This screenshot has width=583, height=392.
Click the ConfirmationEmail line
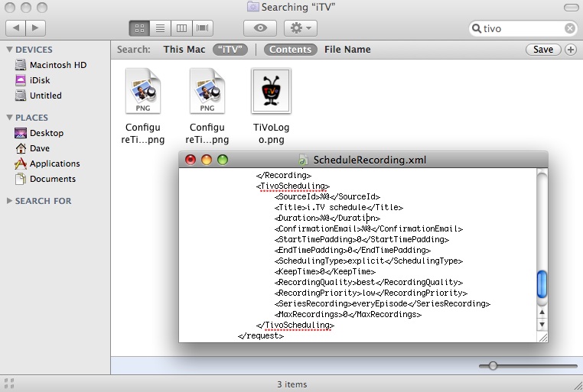[369, 228]
